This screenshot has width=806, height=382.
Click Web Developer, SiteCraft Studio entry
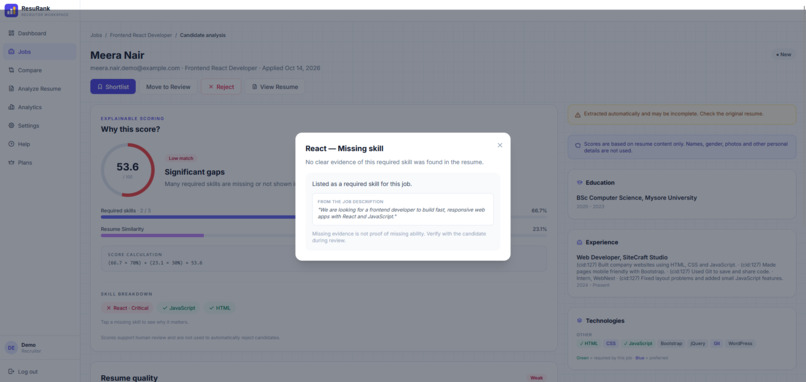(622, 257)
